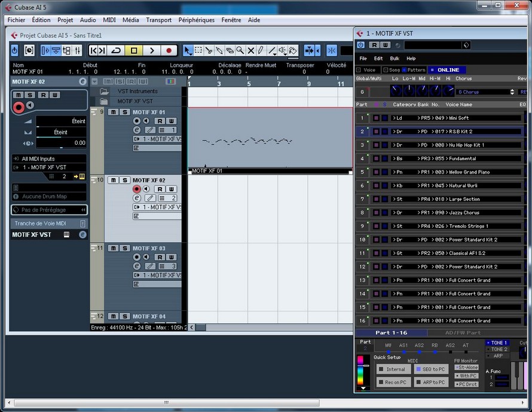Screen dimensions: 532x412
Task: Expand the Pas de Préréglage preset selector
Action: (49, 210)
